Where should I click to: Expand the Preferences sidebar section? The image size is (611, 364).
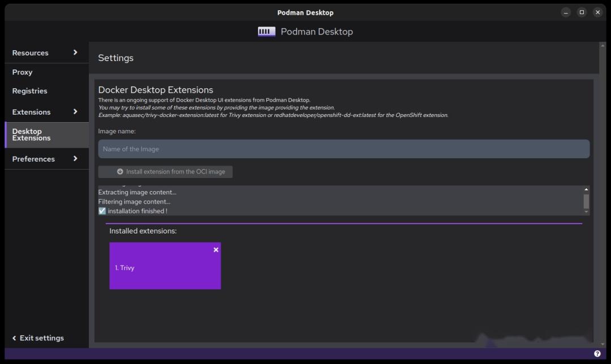pyautogui.click(x=75, y=159)
